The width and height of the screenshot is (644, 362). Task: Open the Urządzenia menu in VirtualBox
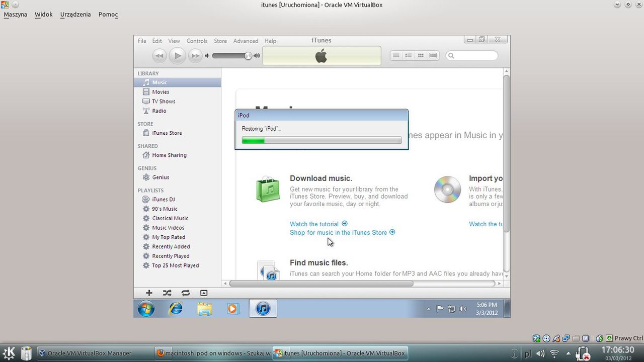(75, 15)
